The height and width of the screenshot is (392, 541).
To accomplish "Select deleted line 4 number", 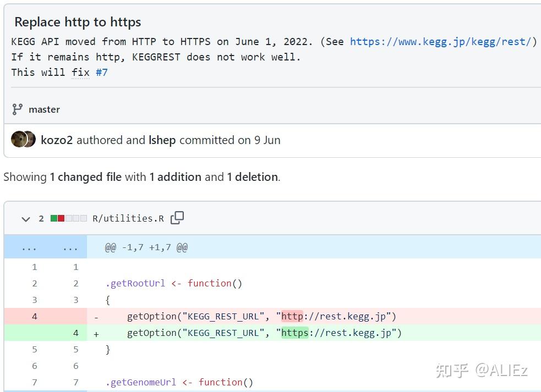I will 34,316.
